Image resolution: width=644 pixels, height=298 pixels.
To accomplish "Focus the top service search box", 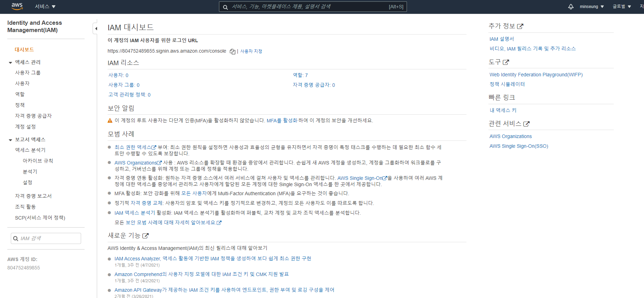I will (x=313, y=7).
